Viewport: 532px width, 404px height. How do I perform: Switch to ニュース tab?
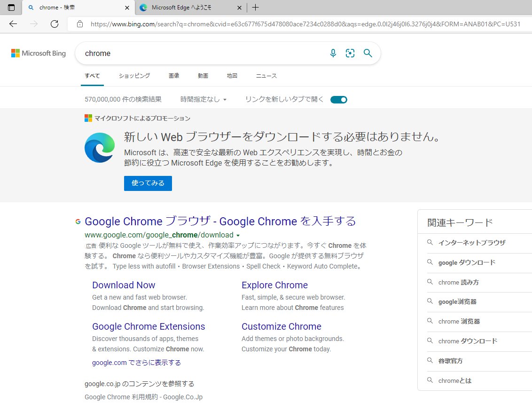pyautogui.click(x=266, y=76)
